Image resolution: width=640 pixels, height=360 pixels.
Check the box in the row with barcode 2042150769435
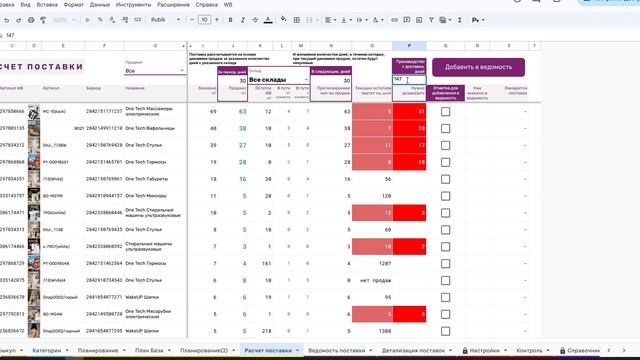445,230
